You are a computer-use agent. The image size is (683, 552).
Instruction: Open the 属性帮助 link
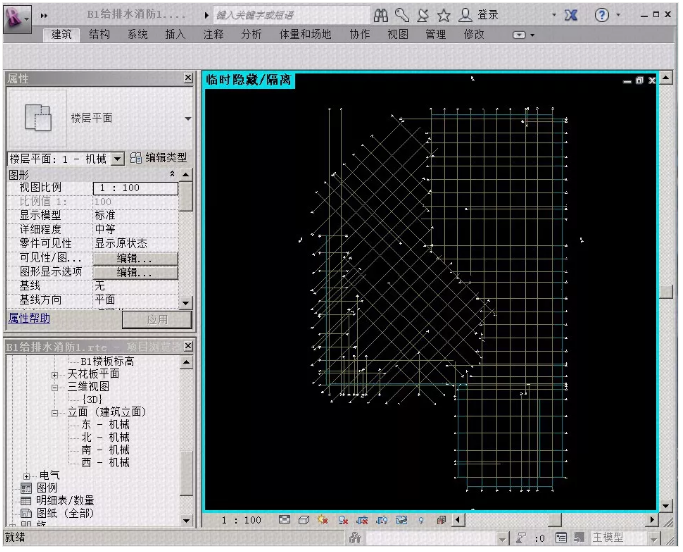29,318
